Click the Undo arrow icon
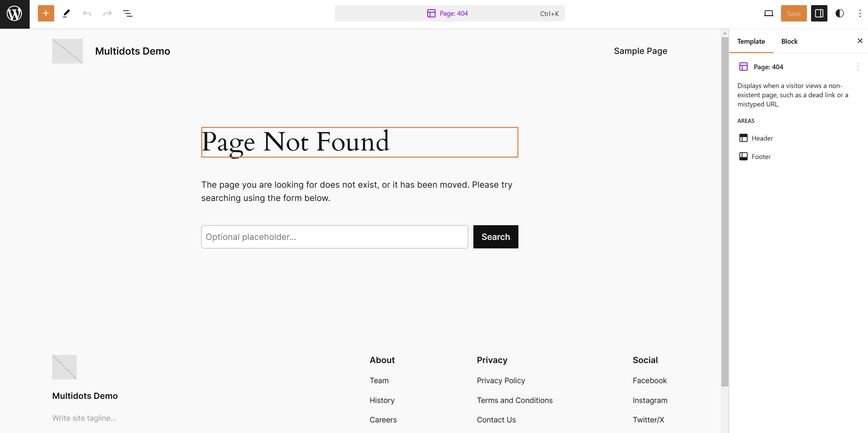The width and height of the screenshot is (868, 433). 87,13
